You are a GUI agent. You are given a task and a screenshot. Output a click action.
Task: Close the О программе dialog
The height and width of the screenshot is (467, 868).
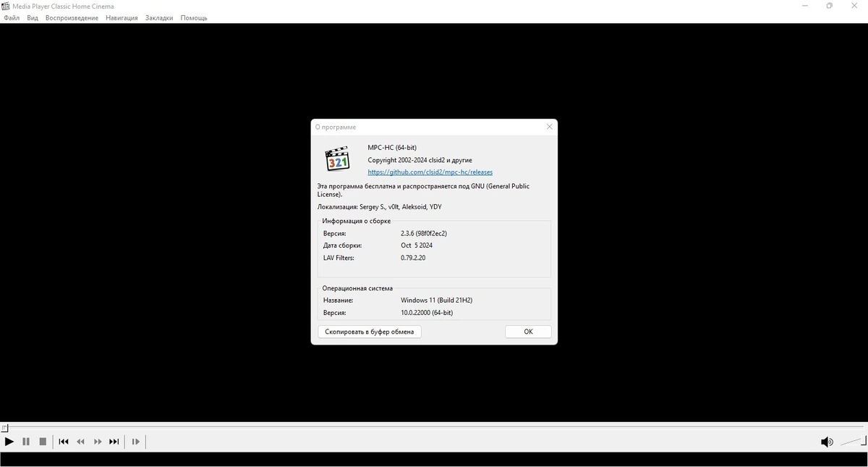pos(549,127)
